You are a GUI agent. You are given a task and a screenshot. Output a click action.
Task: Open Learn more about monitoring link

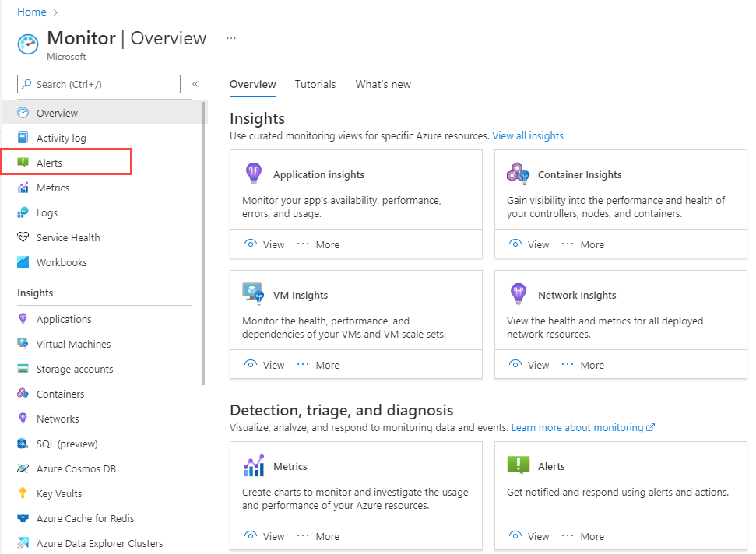578,427
